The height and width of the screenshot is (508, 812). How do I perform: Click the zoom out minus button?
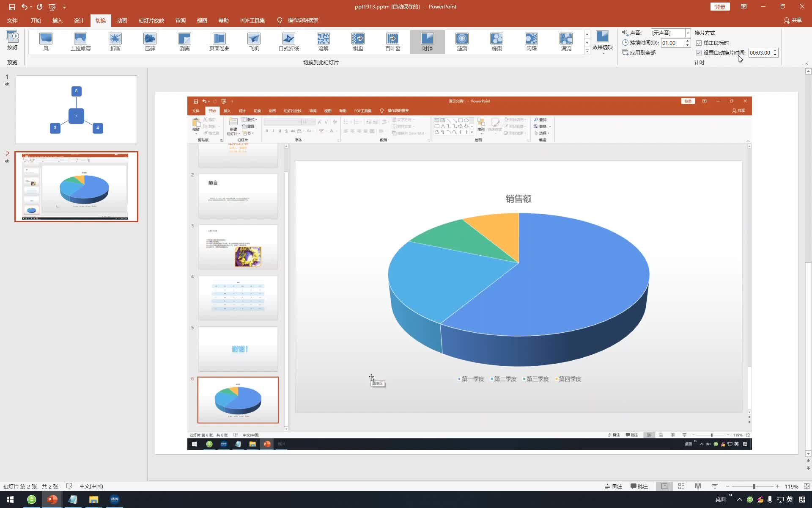coord(727,486)
